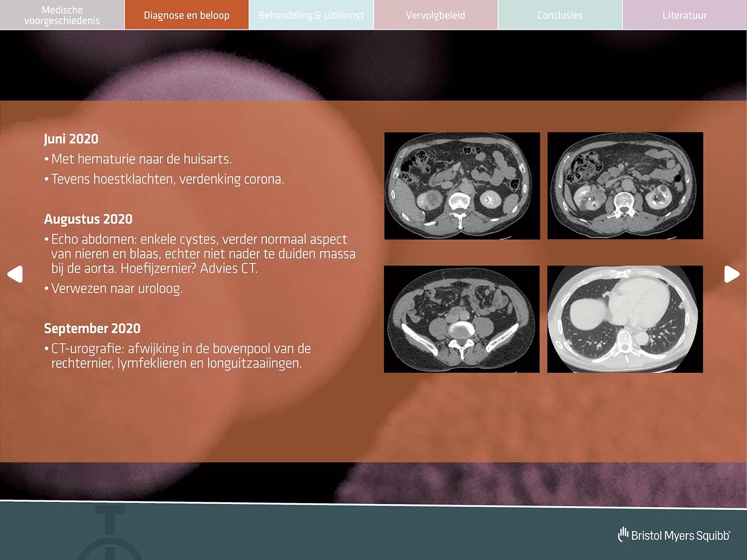The height and width of the screenshot is (560, 747).
Task: Go to the Conclusies tab
Action: [x=560, y=15]
